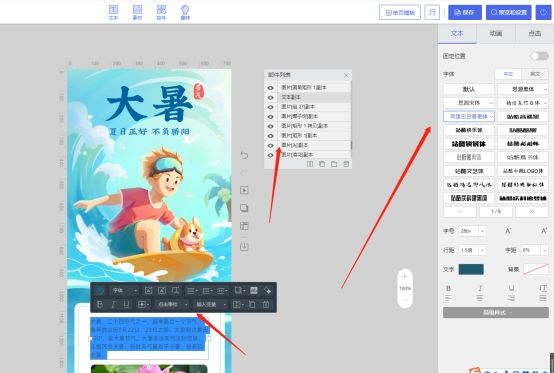Hide the 矩形 1 副本 layer via eye icon
The height and width of the screenshot is (373, 554).
click(271, 136)
